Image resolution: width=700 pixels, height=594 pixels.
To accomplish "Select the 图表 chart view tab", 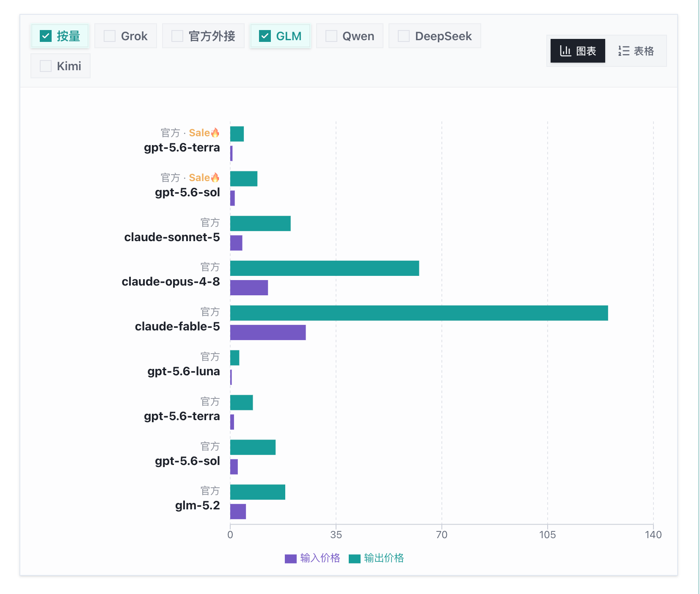I will tap(578, 51).
